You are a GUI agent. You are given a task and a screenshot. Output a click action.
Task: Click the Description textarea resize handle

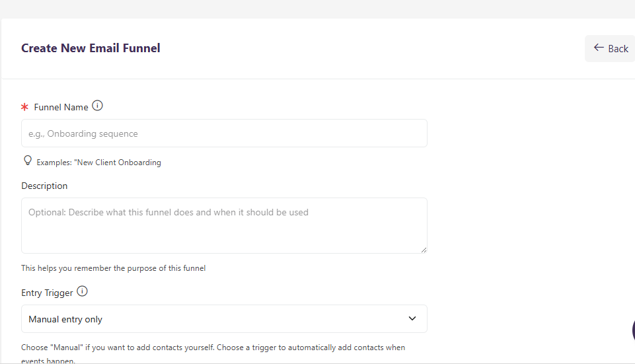pos(424,249)
